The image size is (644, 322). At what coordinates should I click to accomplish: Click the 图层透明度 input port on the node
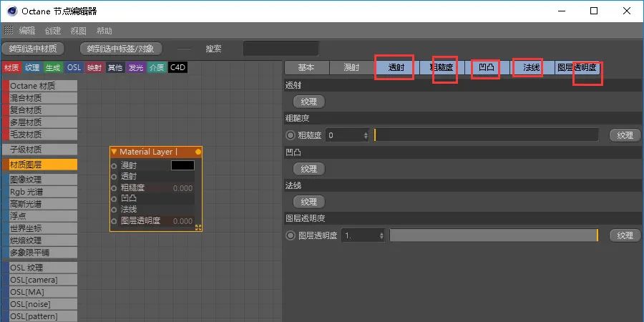(114, 221)
